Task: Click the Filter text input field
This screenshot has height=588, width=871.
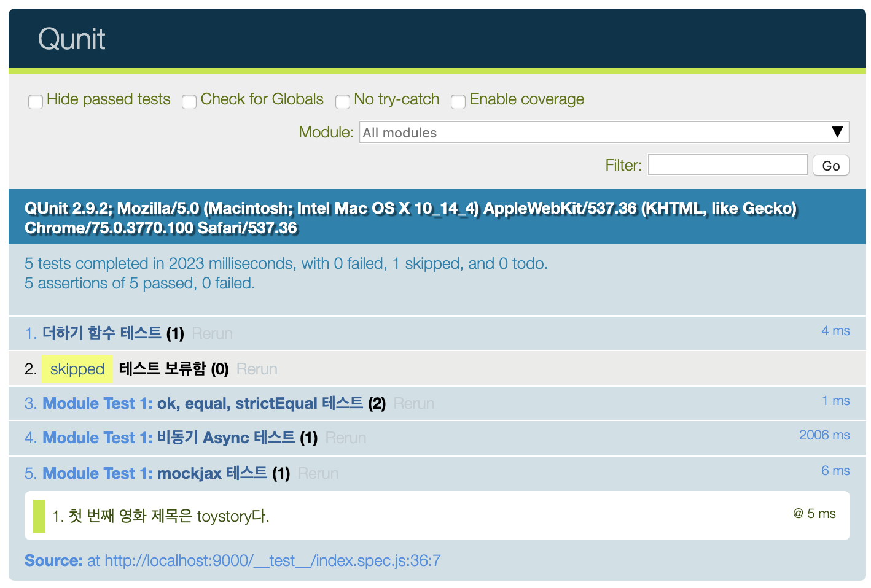Action: point(727,164)
